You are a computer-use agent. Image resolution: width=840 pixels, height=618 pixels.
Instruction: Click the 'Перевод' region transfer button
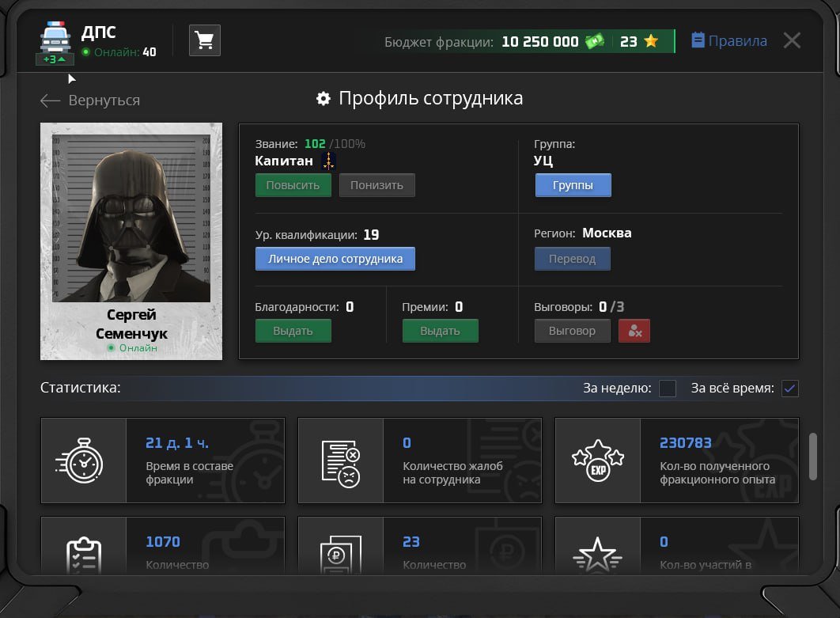tap(572, 259)
